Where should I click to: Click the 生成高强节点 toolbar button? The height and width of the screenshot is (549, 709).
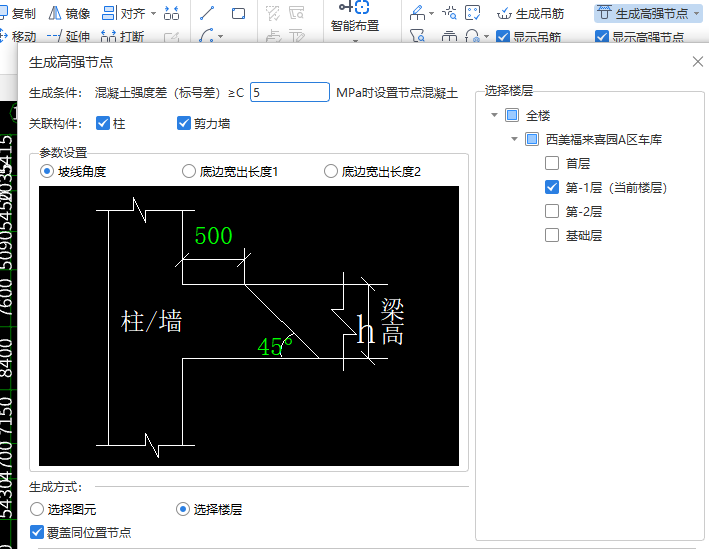[x=642, y=14]
